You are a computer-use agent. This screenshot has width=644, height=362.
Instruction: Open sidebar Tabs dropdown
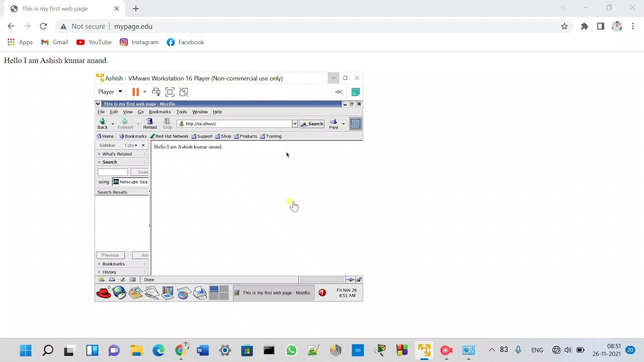[x=131, y=145]
